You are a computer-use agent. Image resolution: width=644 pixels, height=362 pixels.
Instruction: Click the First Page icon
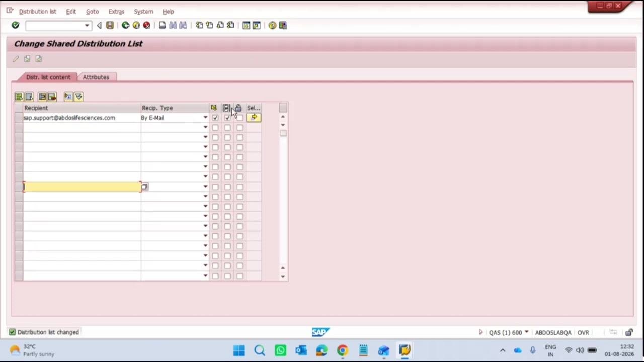pos(199,25)
